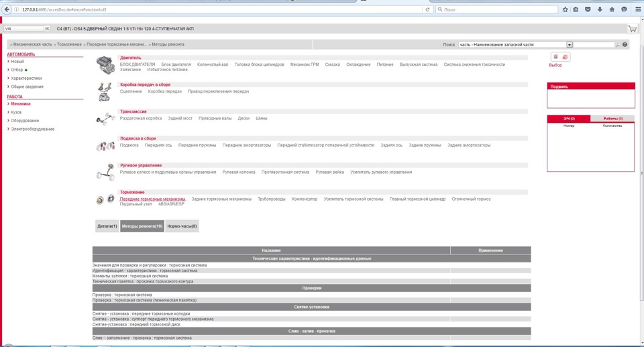
Task: Click the brake disc image
Action: 105,199
